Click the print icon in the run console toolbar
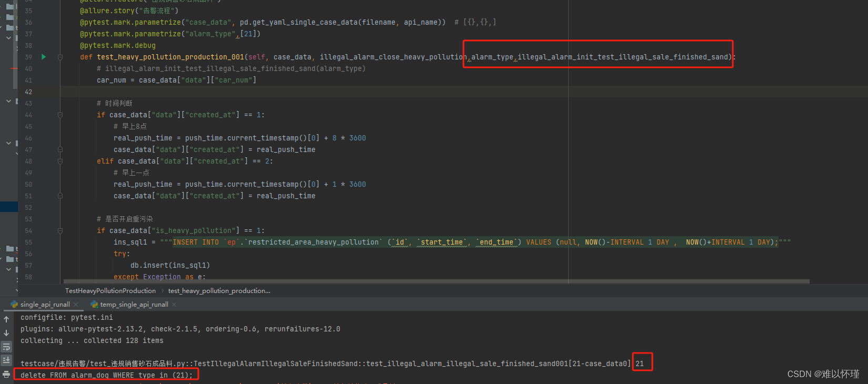This screenshot has height=384, width=868. (6, 374)
